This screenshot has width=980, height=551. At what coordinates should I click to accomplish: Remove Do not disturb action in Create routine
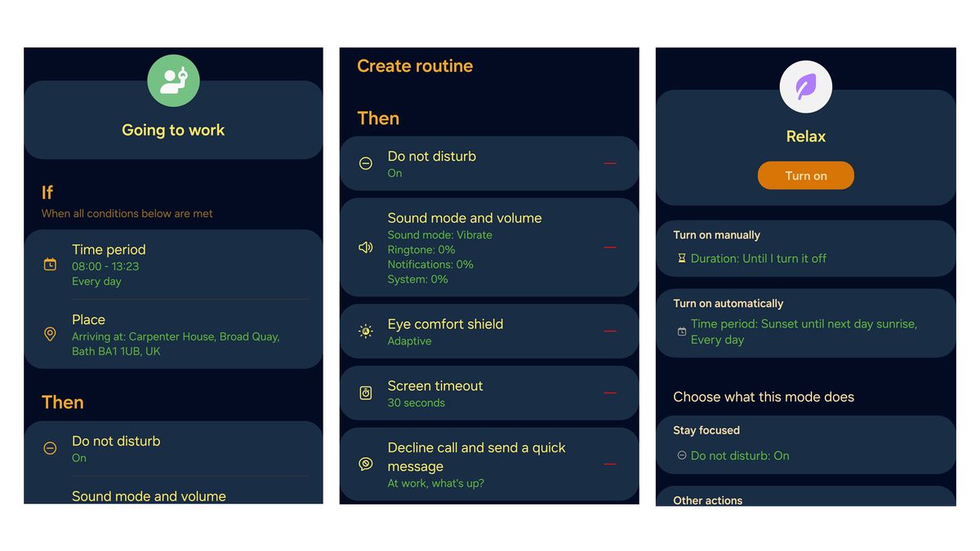(x=609, y=163)
